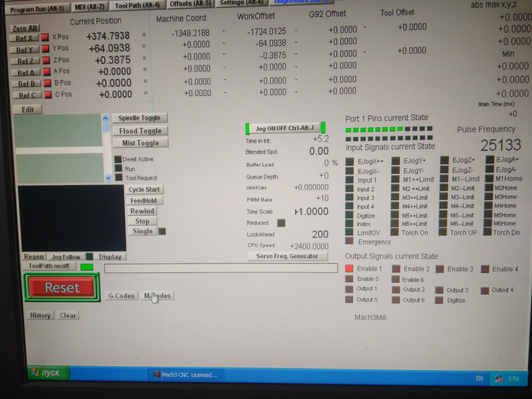
Task: Click the green ToolPath status swatch
Action: (87, 267)
